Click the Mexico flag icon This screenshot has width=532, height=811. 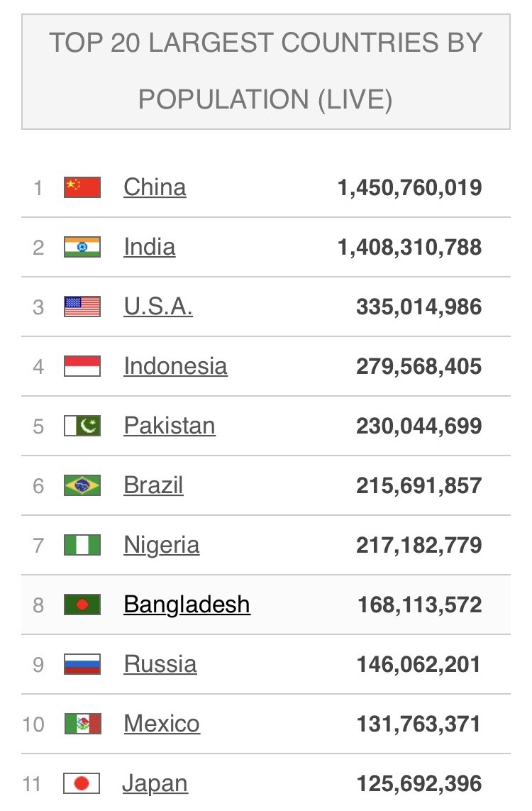tap(82, 724)
